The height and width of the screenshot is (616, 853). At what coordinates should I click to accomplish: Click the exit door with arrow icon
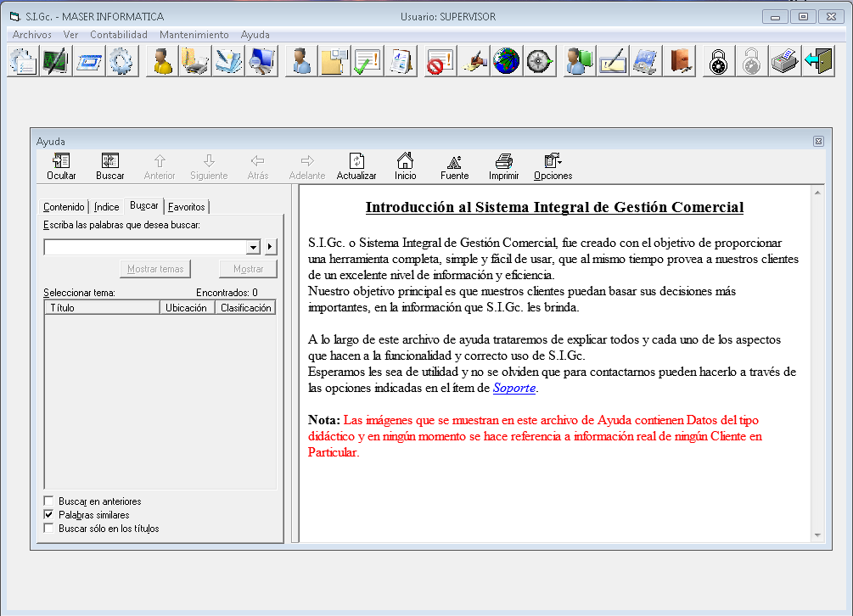point(819,61)
